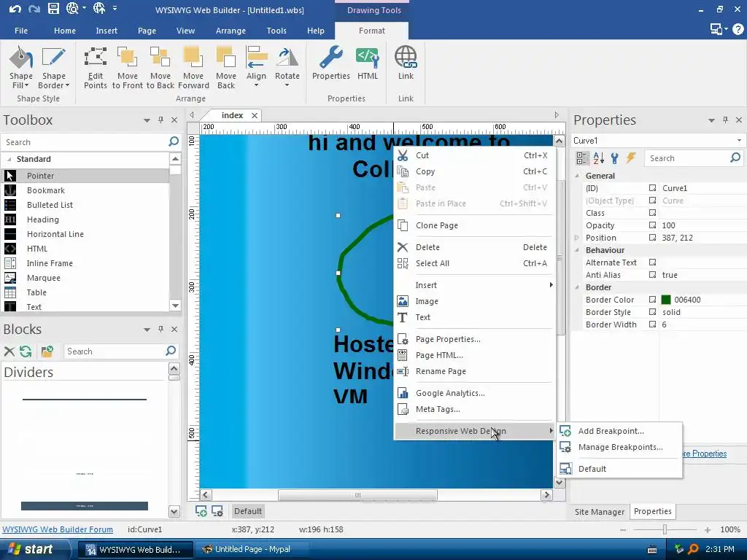The width and height of the screenshot is (747, 560).
Task: Click the Publish globe icon in title bar
Action: coord(99,9)
